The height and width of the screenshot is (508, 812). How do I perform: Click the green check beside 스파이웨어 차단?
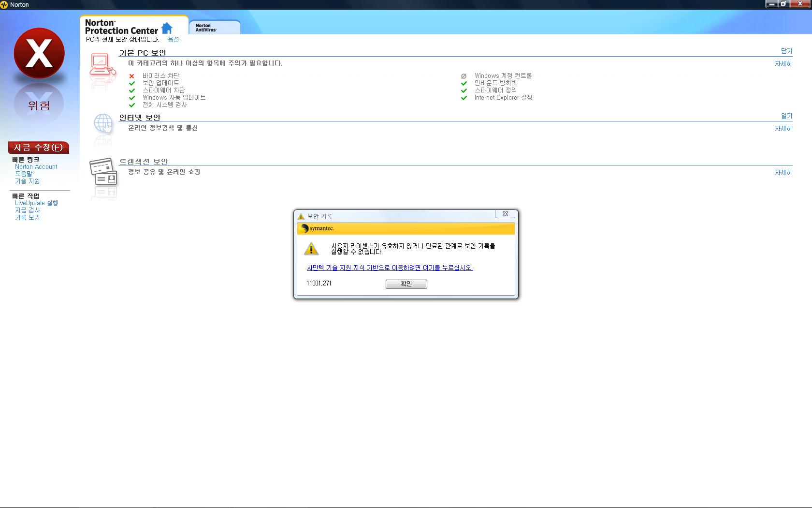coord(131,90)
